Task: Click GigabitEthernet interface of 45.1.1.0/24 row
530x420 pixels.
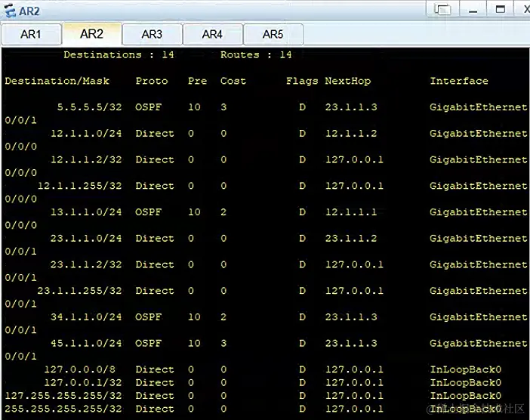Action: coord(479,343)
